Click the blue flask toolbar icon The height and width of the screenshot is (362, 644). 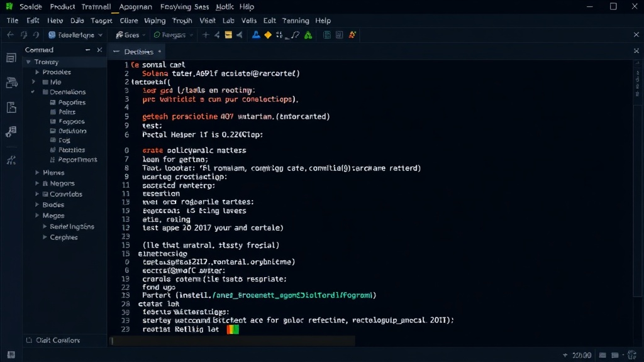[x=256, y=35]
